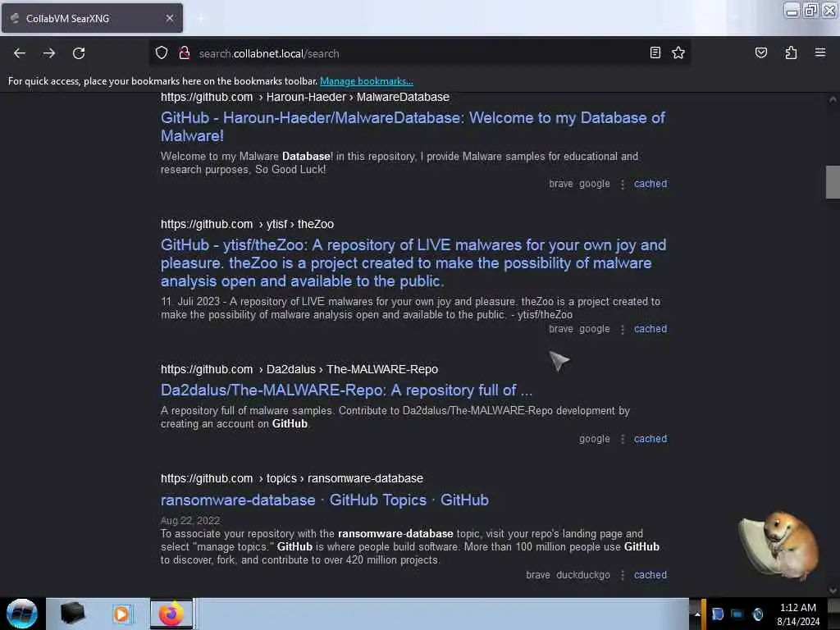Open the Pocket save icon
Screen dimensions: 840x630
tap(760, 53)
